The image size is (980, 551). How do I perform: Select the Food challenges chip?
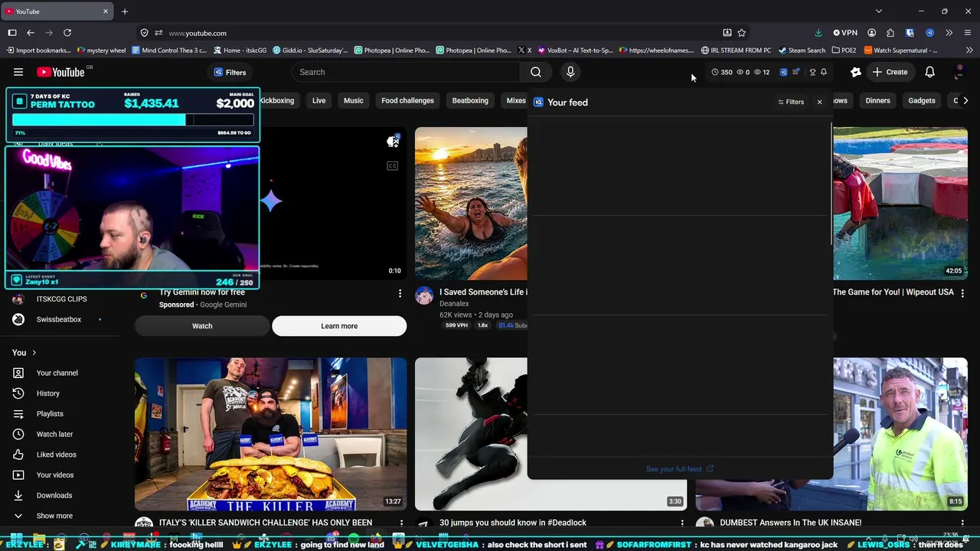pyautogui.click(x=407, y=100)
